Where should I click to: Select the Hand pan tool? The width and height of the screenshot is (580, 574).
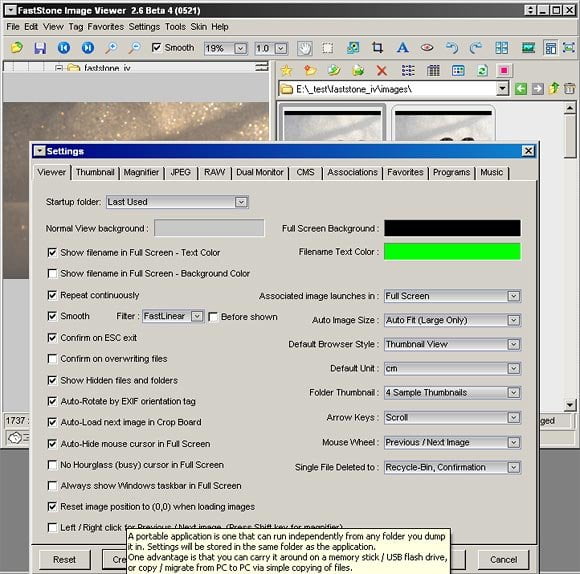point(304,48)
